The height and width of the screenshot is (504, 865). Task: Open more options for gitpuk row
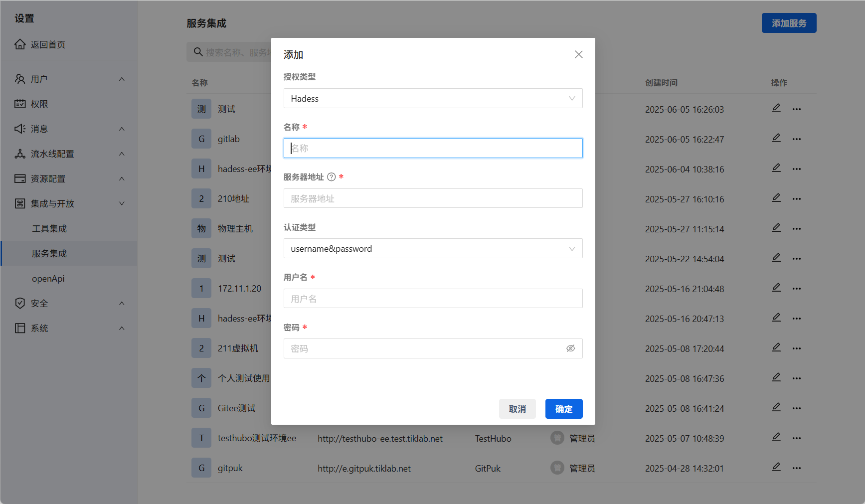(797, 468)
